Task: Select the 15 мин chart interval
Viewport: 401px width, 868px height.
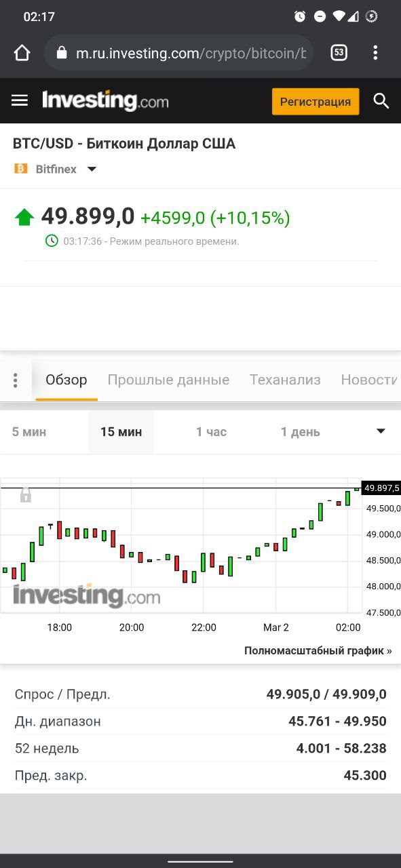Action: (121, 432)
